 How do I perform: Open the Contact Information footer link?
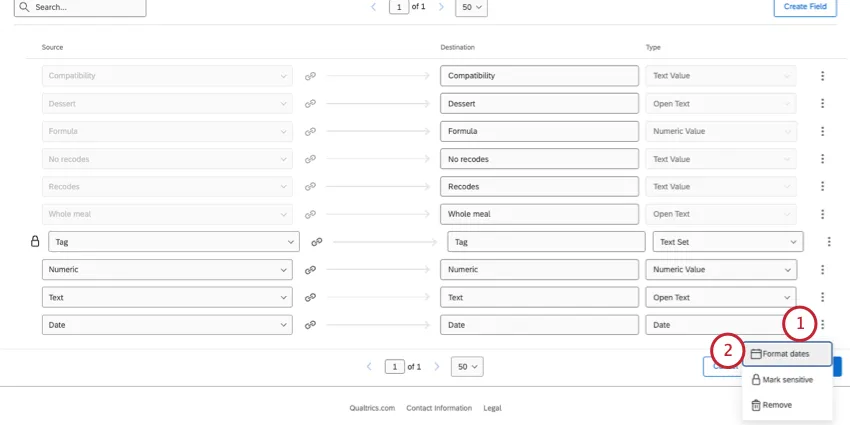pyautogui.click(x=439, y=408)
